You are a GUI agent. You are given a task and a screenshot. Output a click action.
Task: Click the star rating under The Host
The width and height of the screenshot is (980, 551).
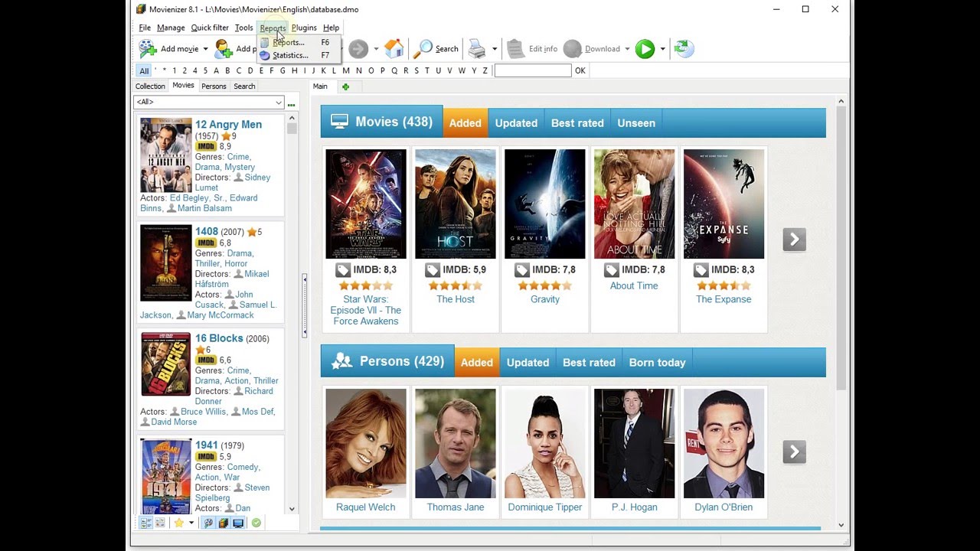(x=456, y=285)
